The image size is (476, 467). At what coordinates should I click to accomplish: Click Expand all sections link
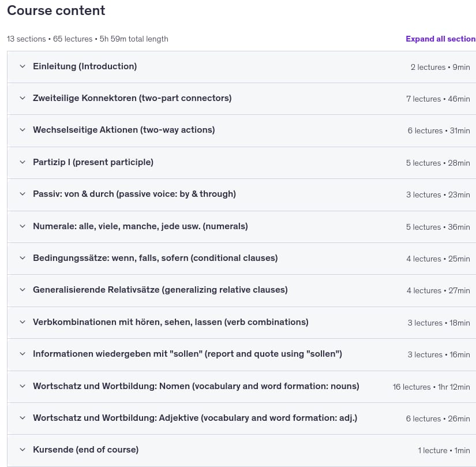coord(441,39)
